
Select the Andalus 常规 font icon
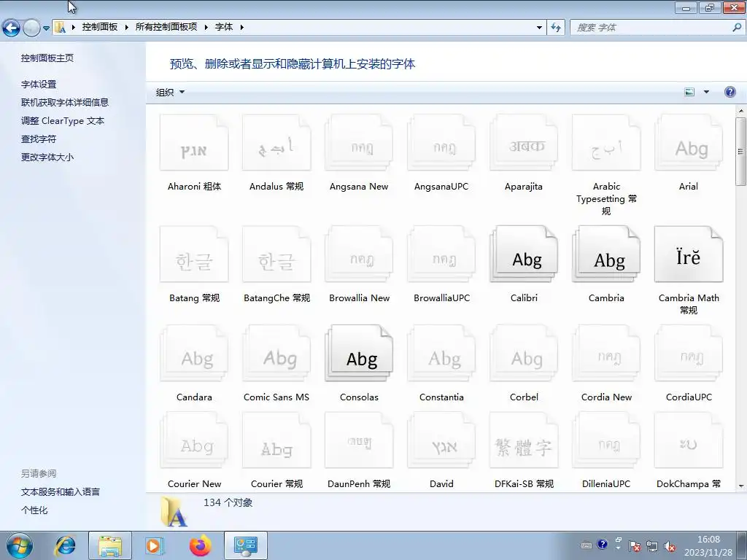coord(276,143)
